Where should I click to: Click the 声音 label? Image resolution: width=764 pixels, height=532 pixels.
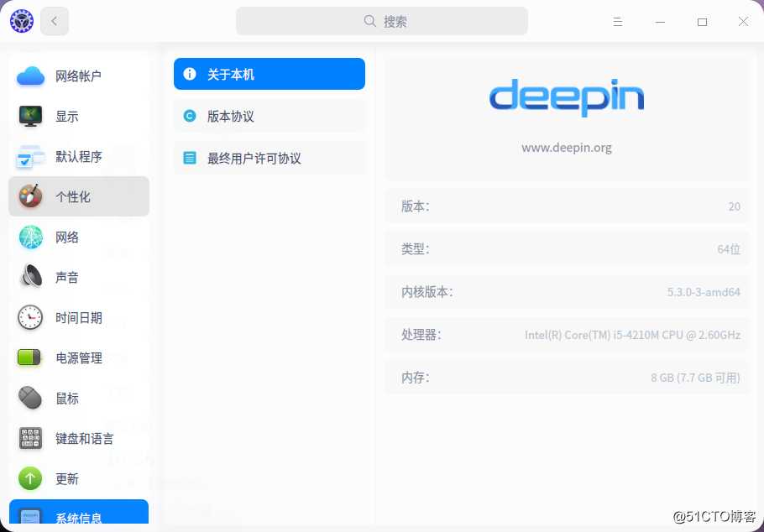67,277
